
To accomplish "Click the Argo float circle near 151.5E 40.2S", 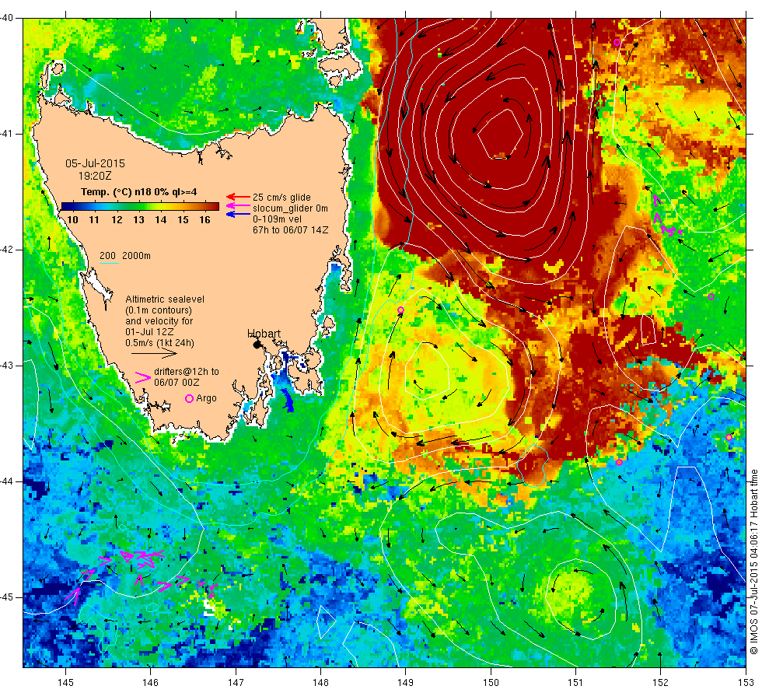I will [x=617, y=42].
